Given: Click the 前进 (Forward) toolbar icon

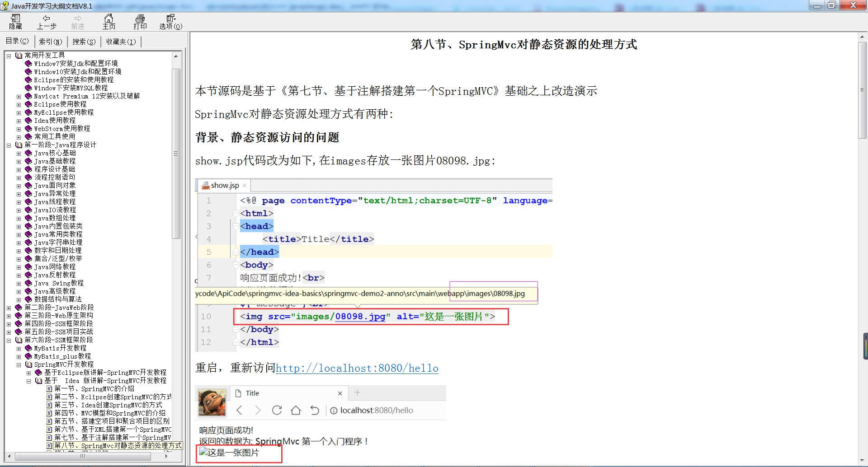Looking at the screenshot, I should [x=78, y=22].
